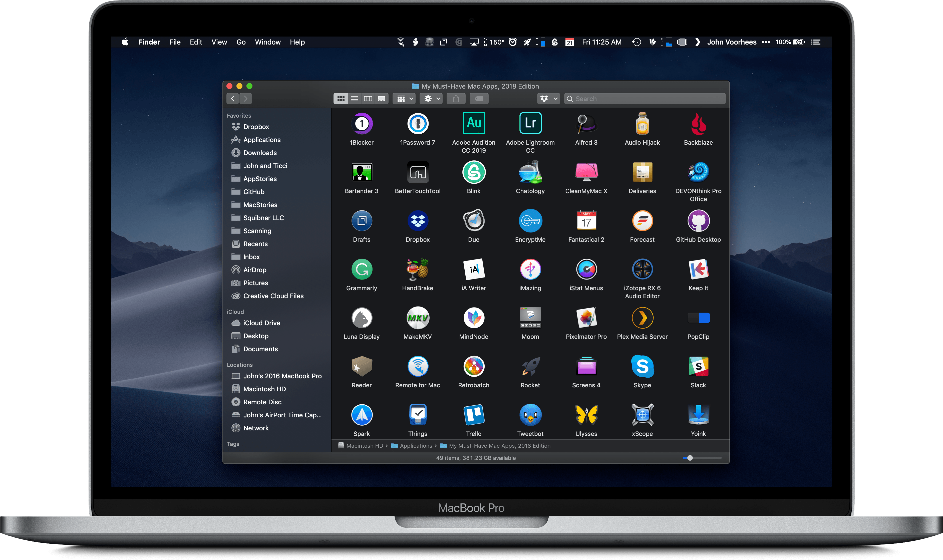943x560 pixels.
Task: Select the Plex Media Server icon
Action: [642, 318]
